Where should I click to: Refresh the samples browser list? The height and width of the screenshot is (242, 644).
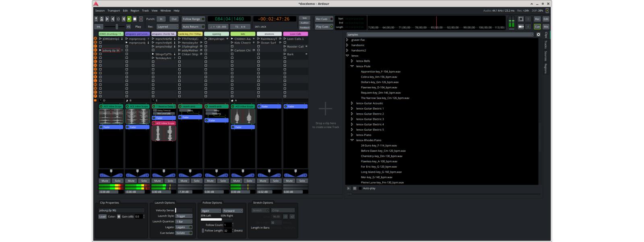pyautogui.click(x=538, y=35)
